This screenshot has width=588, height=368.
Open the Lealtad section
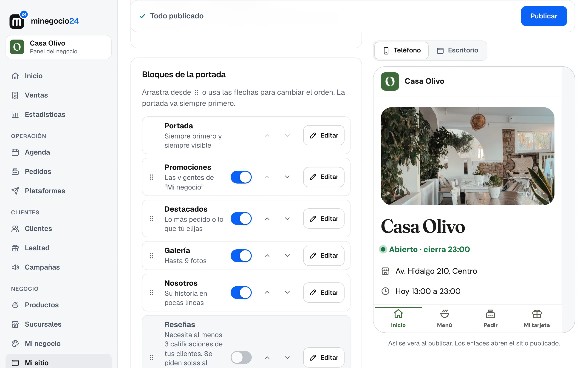click(58, 248)
